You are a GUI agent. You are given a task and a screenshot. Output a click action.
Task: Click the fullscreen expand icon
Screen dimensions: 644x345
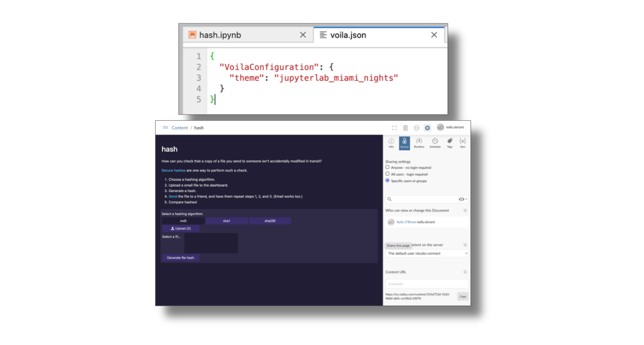pos(394,128)
